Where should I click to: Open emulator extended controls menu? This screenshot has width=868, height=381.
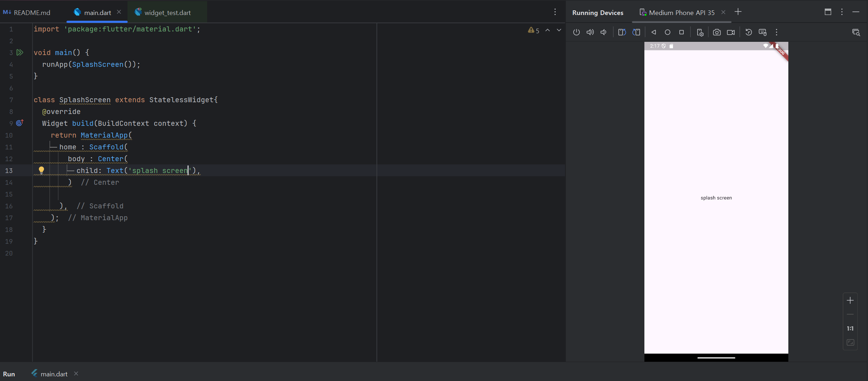click(x=777, y=32)
